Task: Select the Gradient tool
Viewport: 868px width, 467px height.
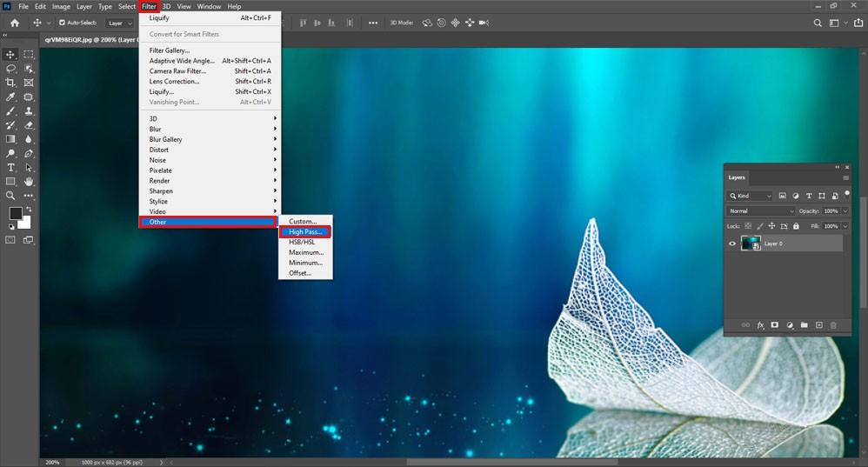Action: (x=10, y=139)
